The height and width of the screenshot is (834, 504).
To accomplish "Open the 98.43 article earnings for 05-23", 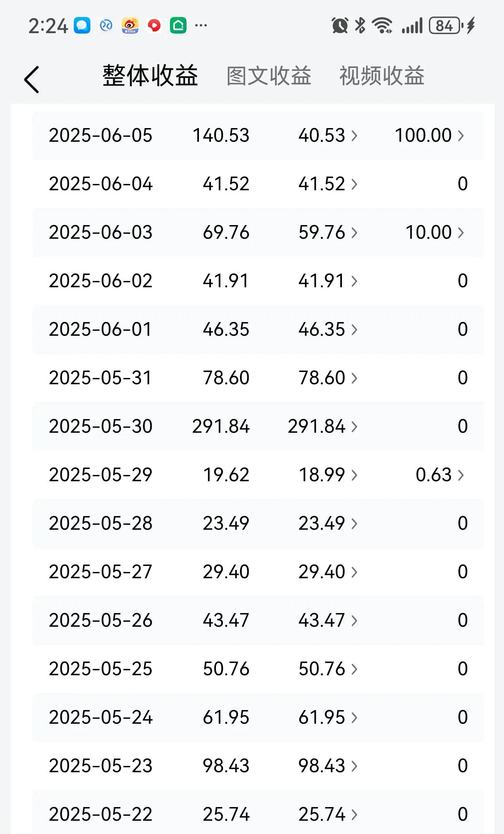I will pyautogui.click(x=328, y=766).
